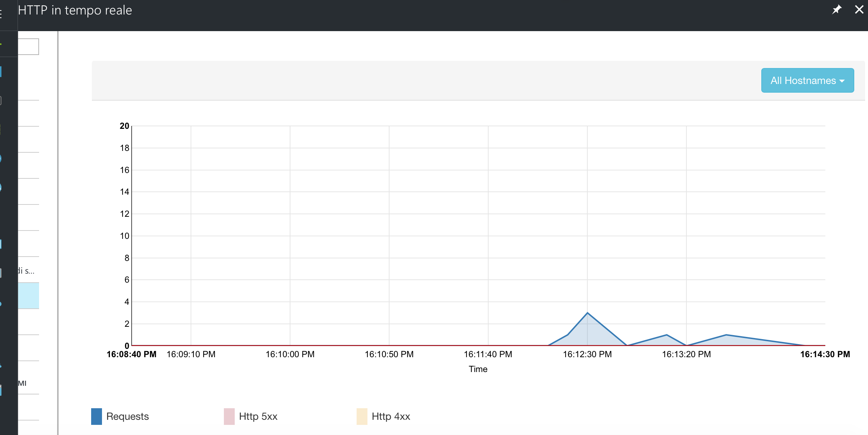The image size is (868, 435).
Task: Click the request peak at 16:12:30 PM
Action: click(587, 313)
